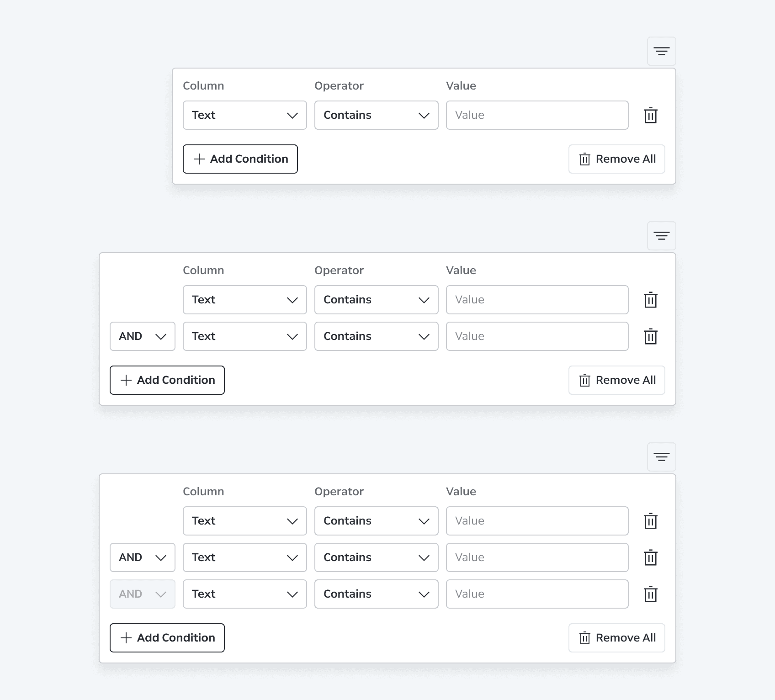Image resolution: width=775 pixels, height=700 pixels.
Task: Remove the AND condition row in the middle panel
Action: click(x=650, y=336)
